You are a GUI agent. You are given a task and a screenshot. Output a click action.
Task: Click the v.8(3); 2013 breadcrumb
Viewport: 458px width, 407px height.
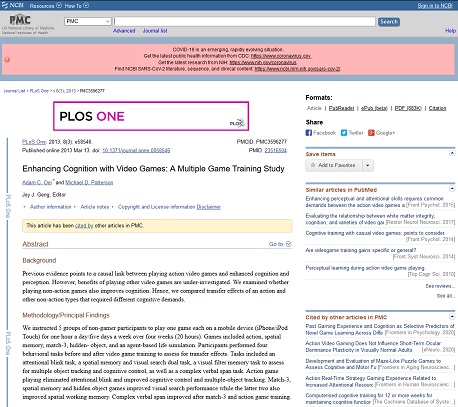pos(64,91)
